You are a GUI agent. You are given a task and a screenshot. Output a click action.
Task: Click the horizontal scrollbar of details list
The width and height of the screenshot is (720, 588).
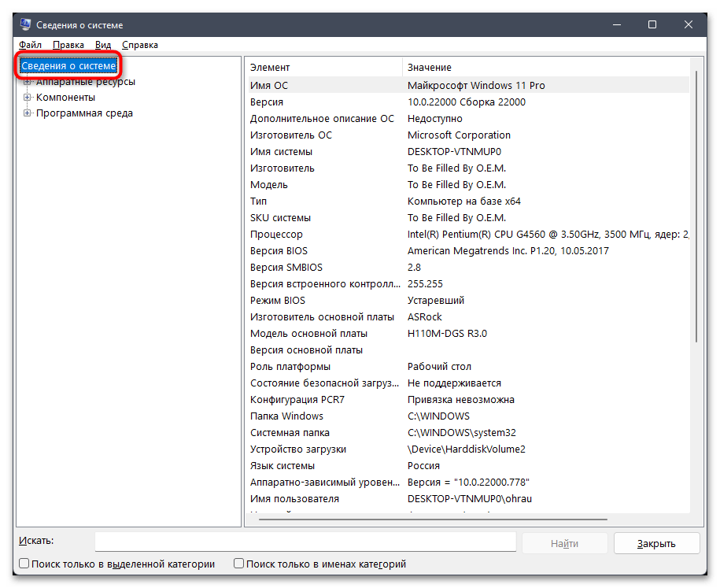click(x=433, y=520)
